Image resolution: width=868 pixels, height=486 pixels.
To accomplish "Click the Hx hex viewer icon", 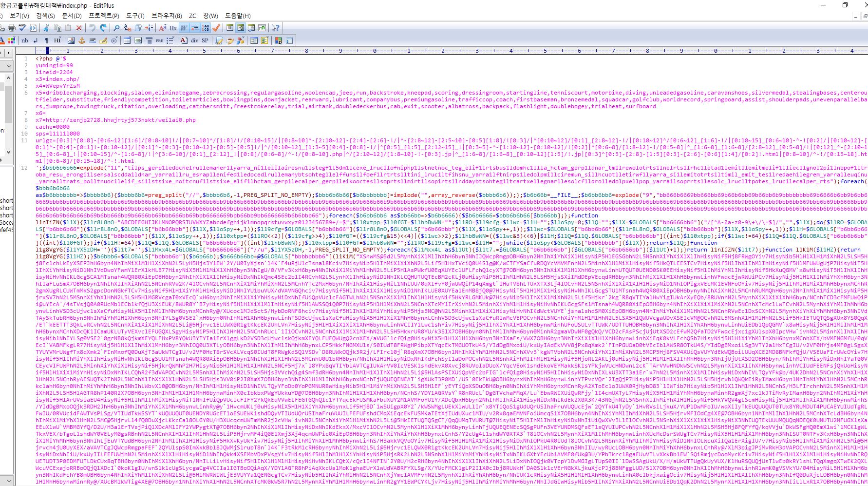I will click(173, 28).
